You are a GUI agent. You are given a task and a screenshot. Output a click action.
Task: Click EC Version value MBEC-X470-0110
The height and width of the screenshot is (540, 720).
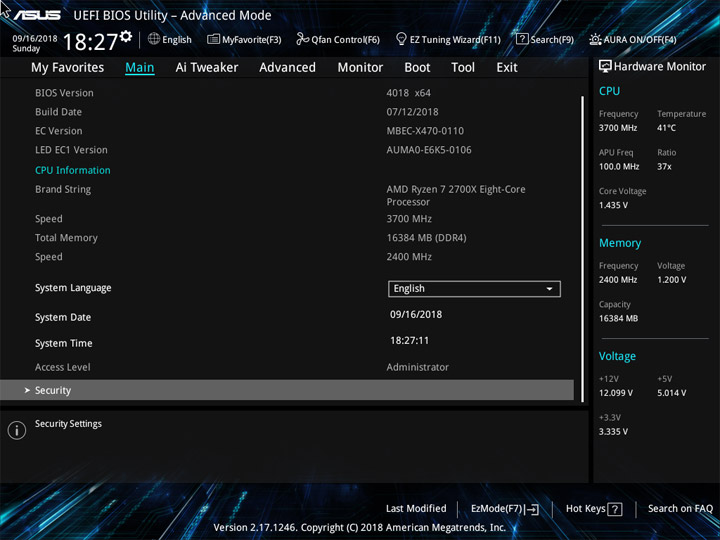point(425,131)
